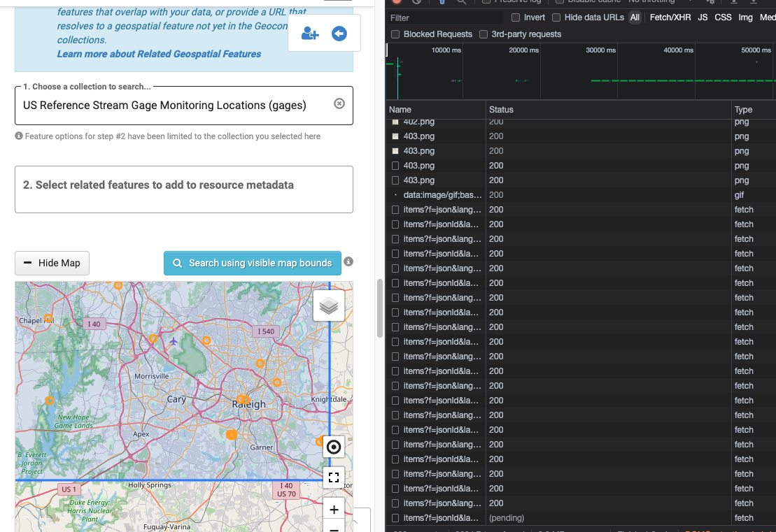Open 'Learn more about Related Geospatial Features' link
This screenshot has width=776, height=532.
click(159, 54)
